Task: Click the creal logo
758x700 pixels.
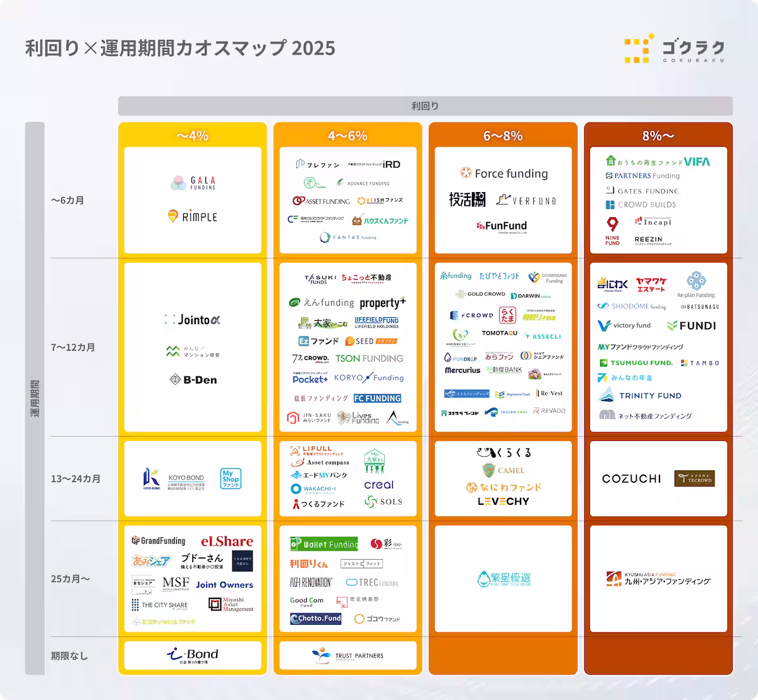Action: [x=379, y=485]
